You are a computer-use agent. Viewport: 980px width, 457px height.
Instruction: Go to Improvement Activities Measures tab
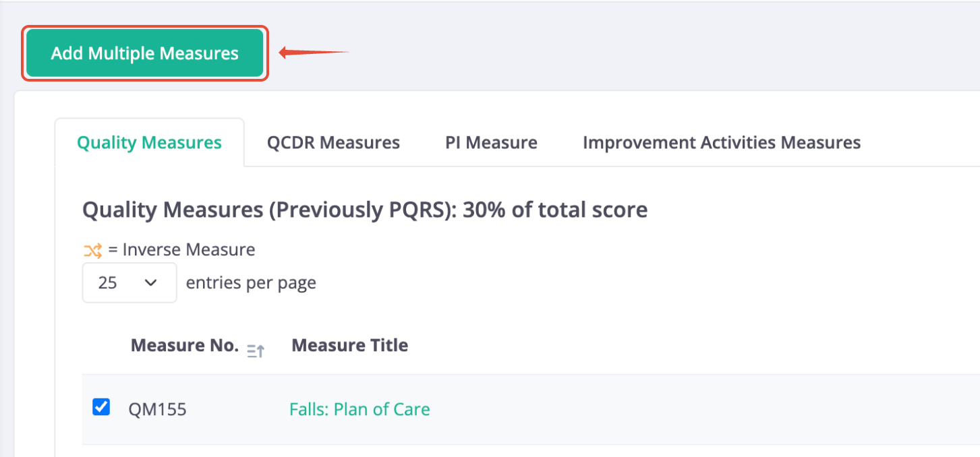click(722, 143)
